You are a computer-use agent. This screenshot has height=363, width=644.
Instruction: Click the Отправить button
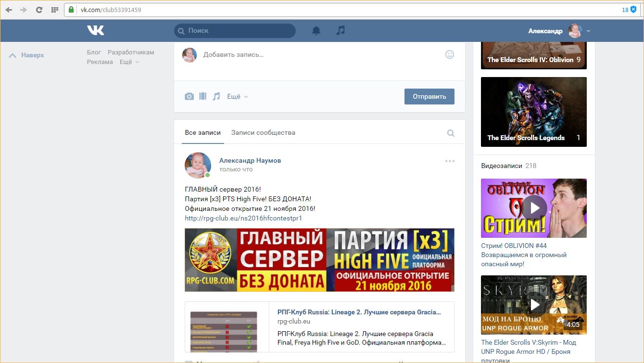coord(429,96)
